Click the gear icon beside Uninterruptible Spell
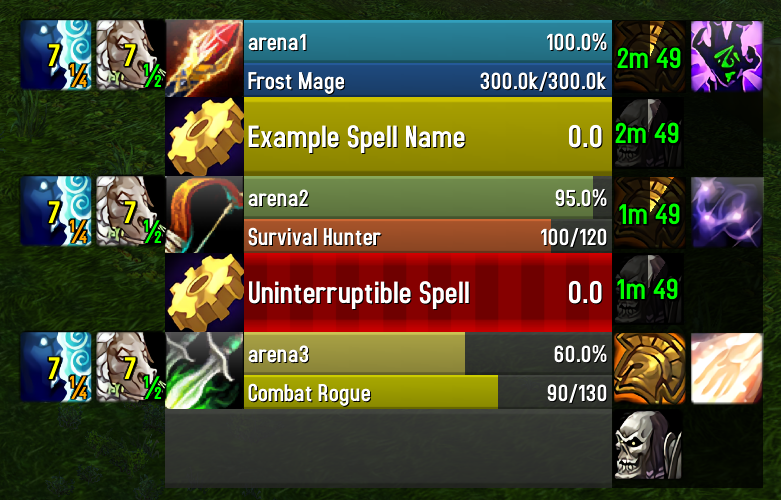 click(x=204, y=293)
